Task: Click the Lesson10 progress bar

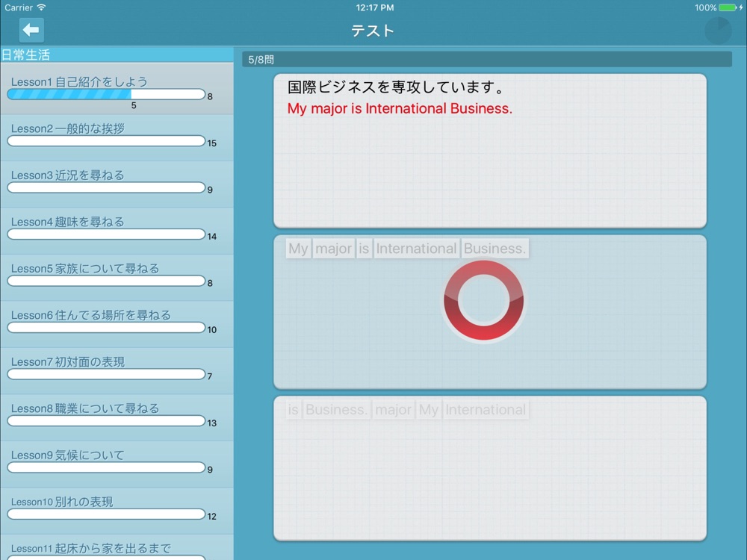Action: pos(106,514)
